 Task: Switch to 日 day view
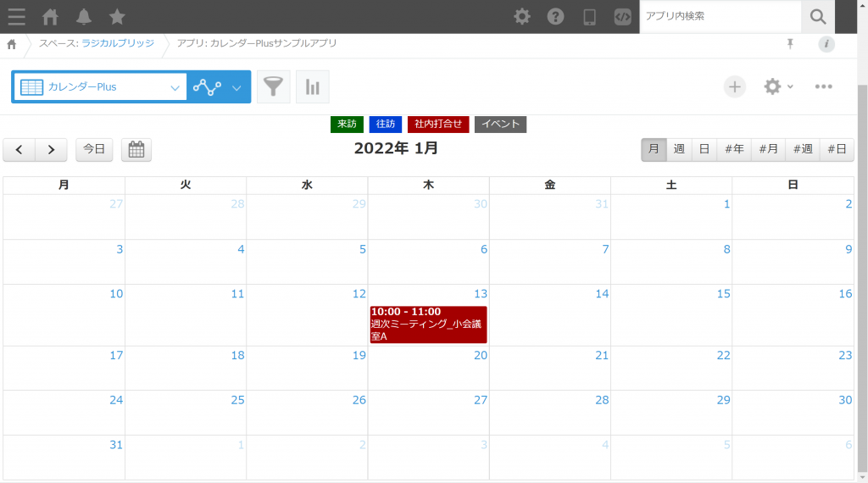[x=704, y=149]
